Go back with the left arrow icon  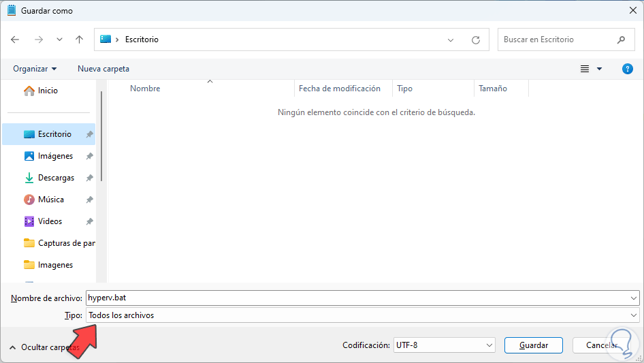(x=15, y=40)
